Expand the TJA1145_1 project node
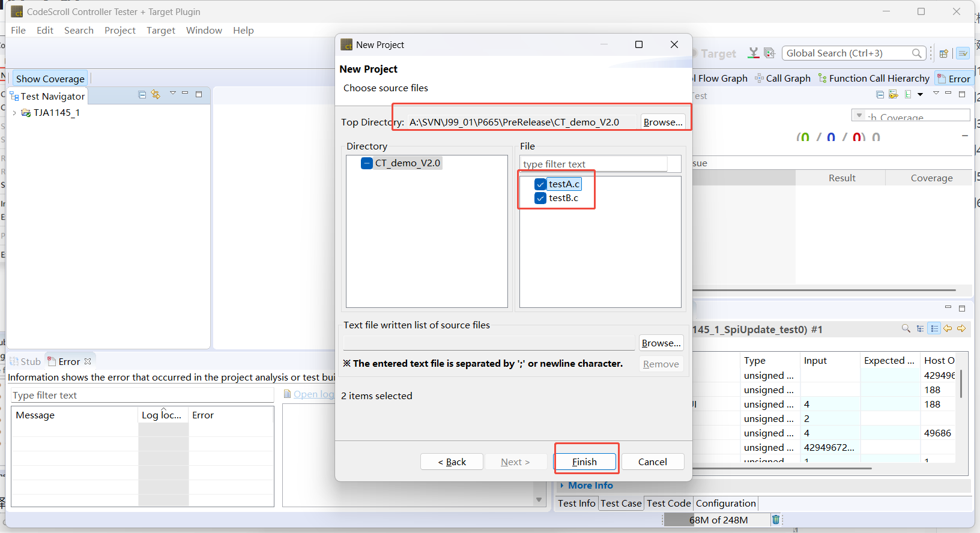The image size is (980, 533). coord(14,113)
